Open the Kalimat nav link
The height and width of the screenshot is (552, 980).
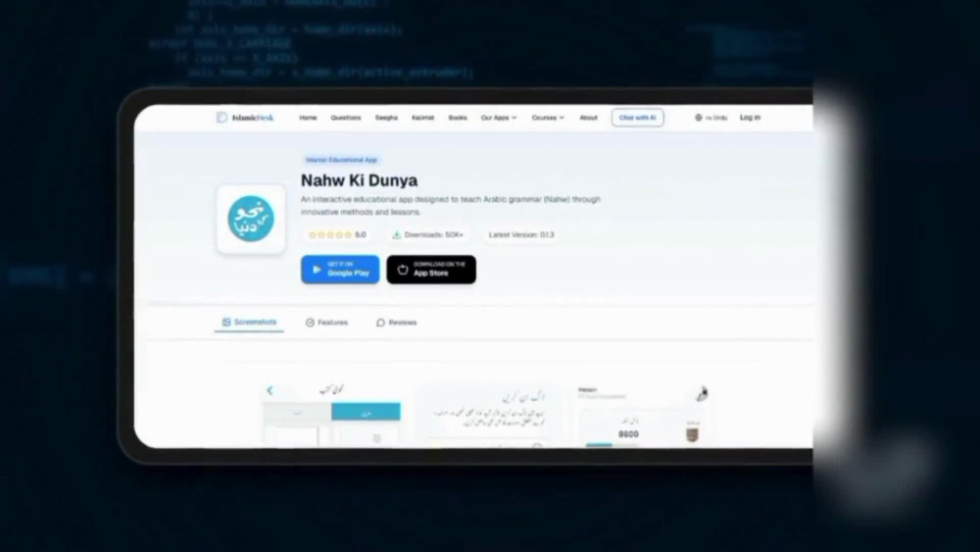[x=422, y=118]
